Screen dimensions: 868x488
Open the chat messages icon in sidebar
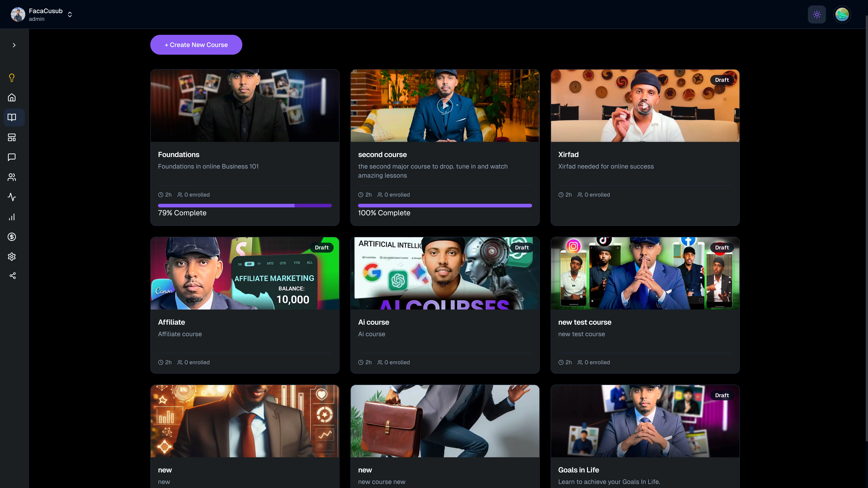point(12,157)
